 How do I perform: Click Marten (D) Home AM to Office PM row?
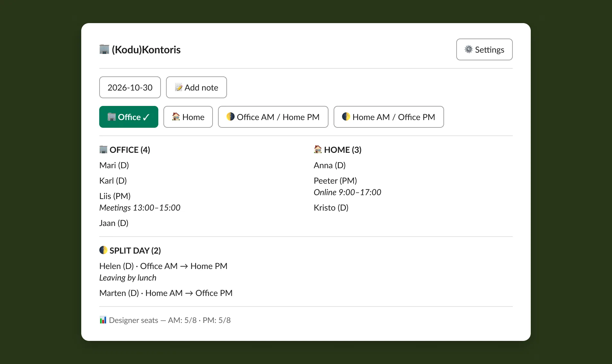166,293
